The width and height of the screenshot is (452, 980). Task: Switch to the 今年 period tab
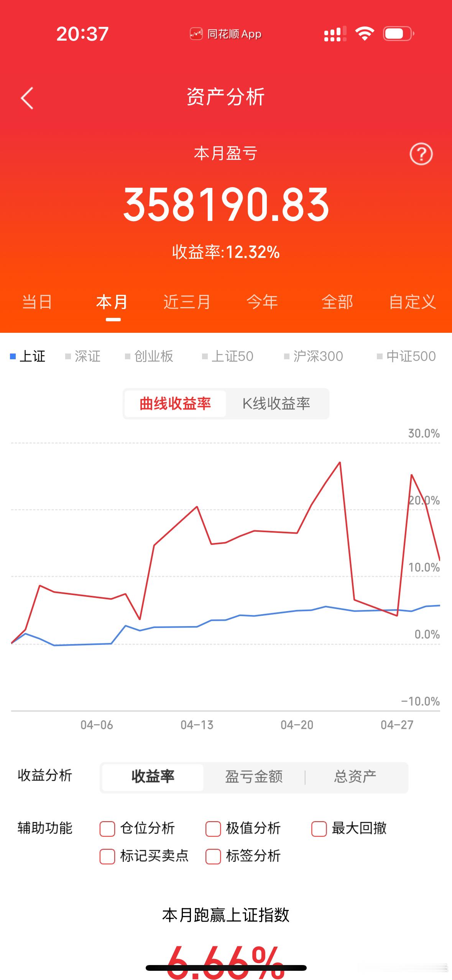pos(263,303)
